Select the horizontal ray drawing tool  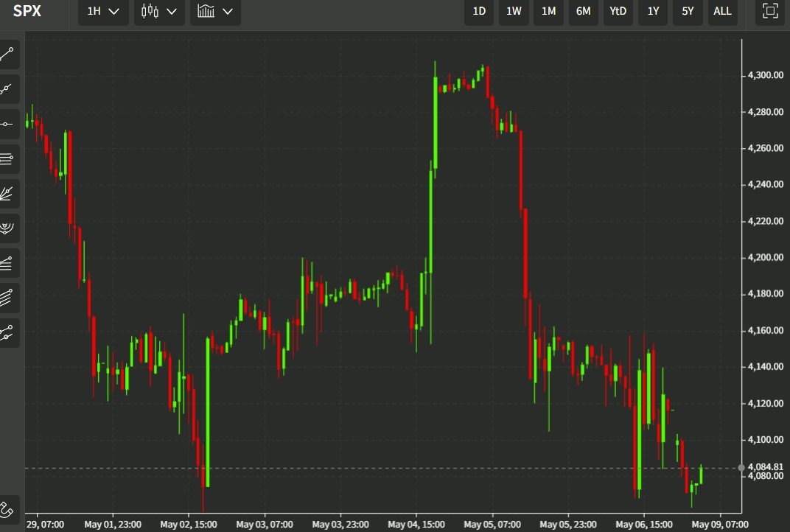click(x=9, y=124)
